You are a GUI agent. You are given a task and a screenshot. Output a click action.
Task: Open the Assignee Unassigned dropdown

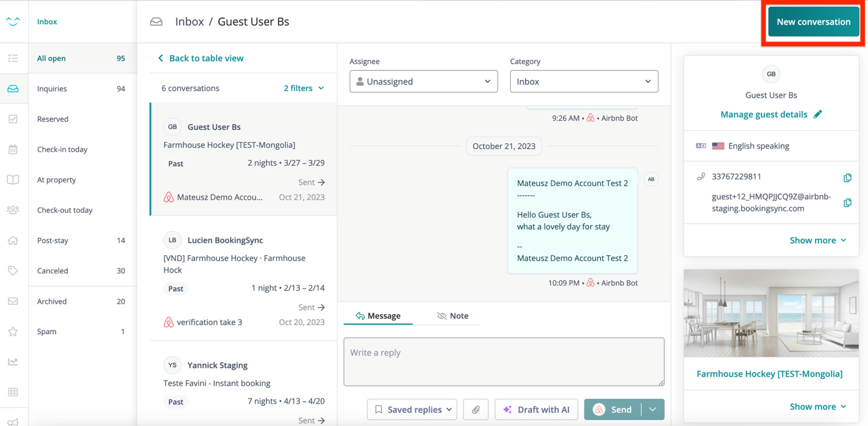[423, 81]
